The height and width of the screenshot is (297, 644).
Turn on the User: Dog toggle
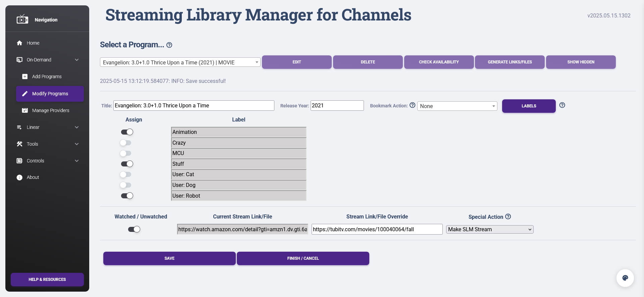click(x=126, y=185)
